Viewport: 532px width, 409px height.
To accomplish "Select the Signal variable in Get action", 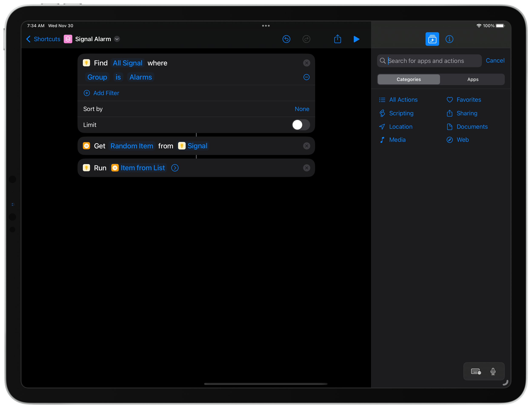I will coord(193,146).
